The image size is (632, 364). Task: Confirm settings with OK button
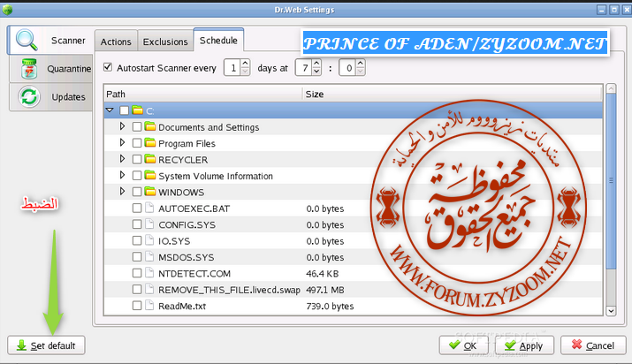click(463, 345)
